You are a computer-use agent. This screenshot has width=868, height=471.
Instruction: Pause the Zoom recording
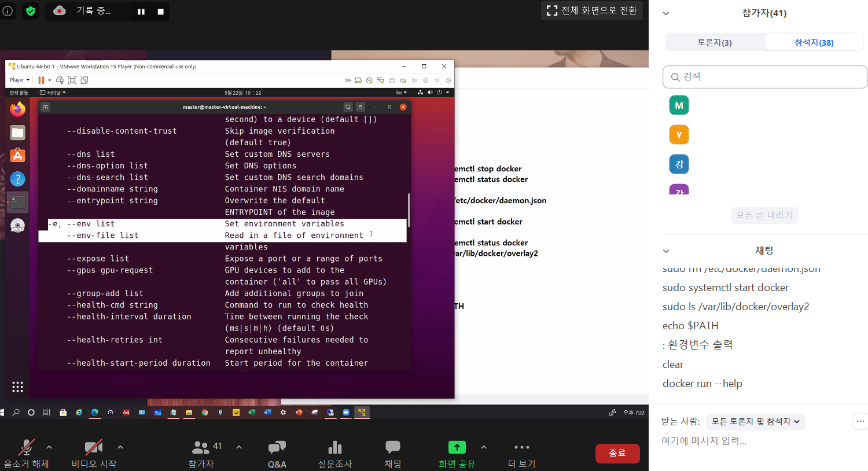pyautogui.click(x=141, y=12)
